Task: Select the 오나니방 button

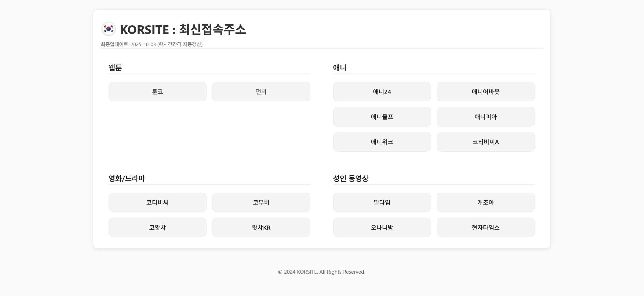Action: coord(382,227)
